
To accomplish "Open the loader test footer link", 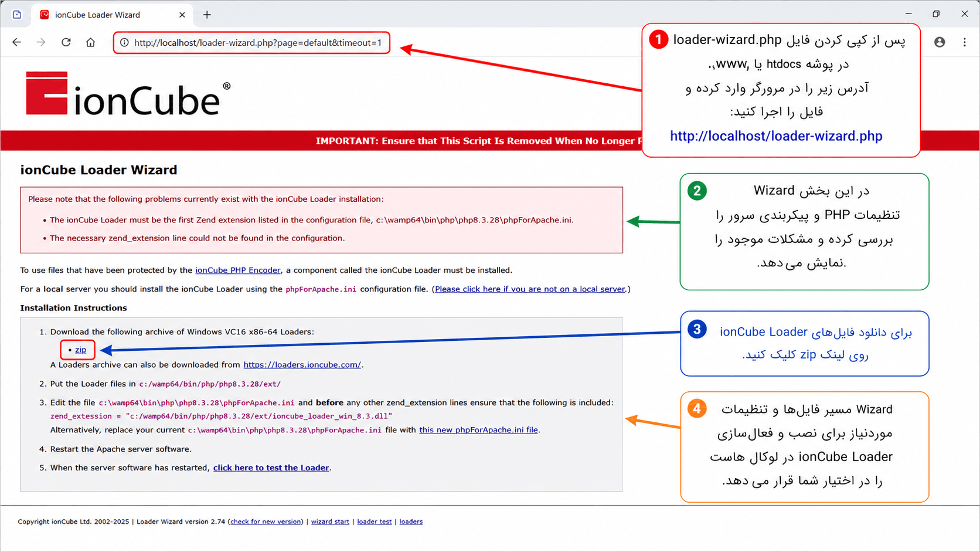I will [x=375, y=521].
